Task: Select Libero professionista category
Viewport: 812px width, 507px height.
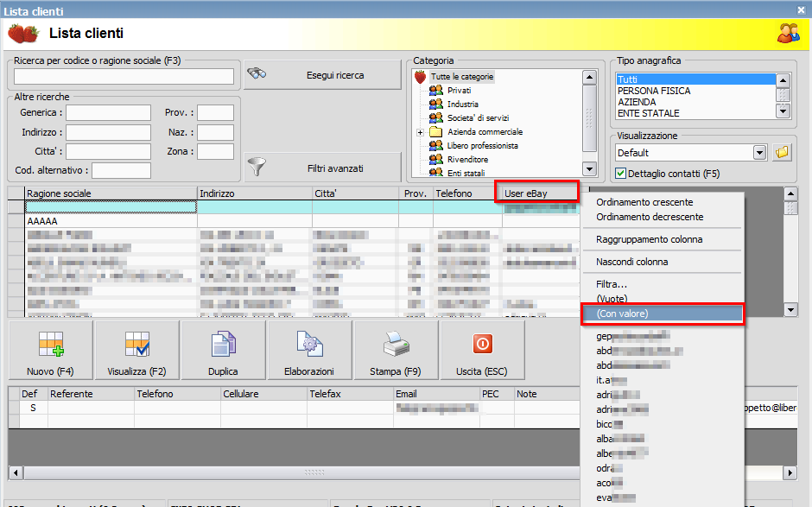Action: (483, 145)
